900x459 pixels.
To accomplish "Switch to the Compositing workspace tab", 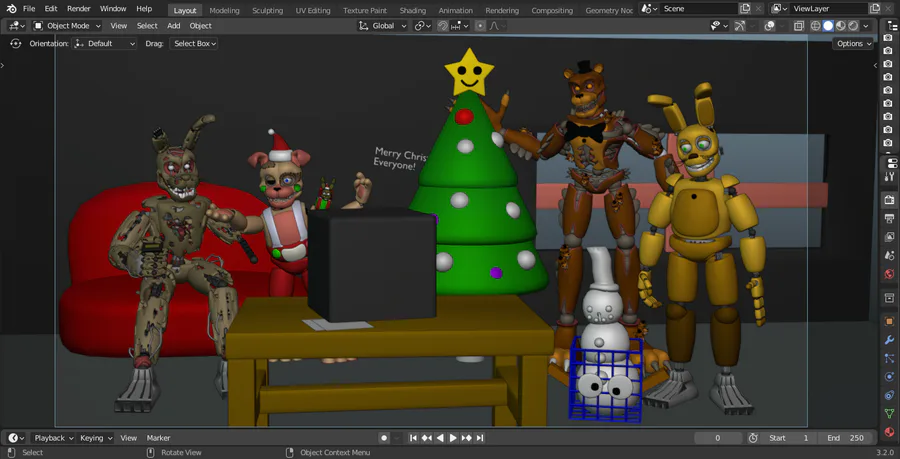I will [552, 10].
